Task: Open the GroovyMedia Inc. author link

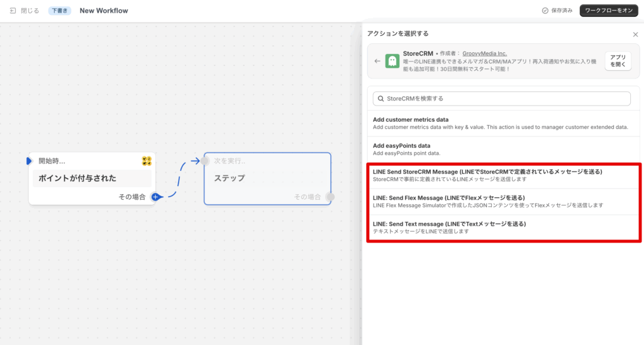Action: coord(484,54)
